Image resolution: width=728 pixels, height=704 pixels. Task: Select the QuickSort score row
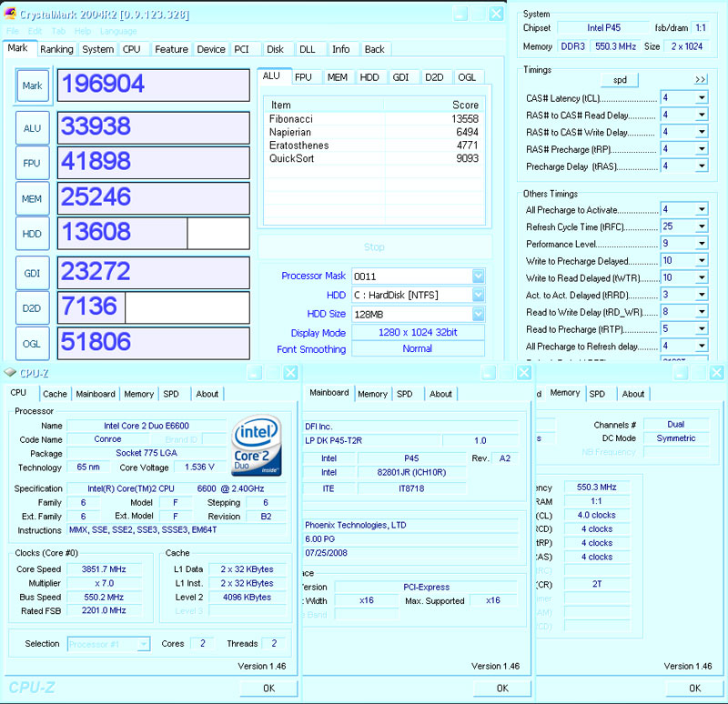pos(374,158)
